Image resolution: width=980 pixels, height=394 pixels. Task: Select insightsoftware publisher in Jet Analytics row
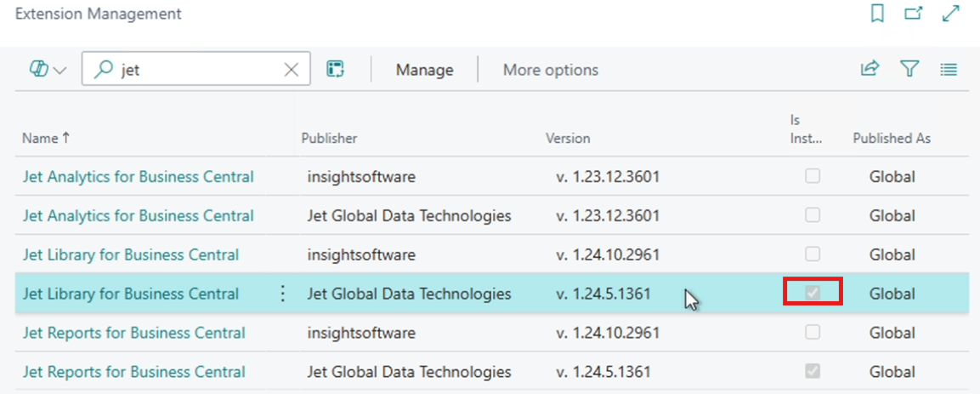click(x=361, y=177)
